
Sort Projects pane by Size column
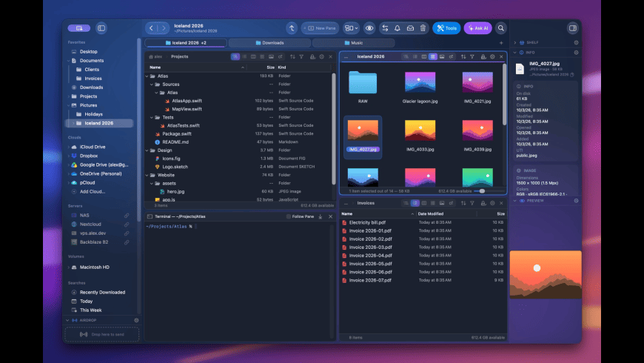(270, 67)
